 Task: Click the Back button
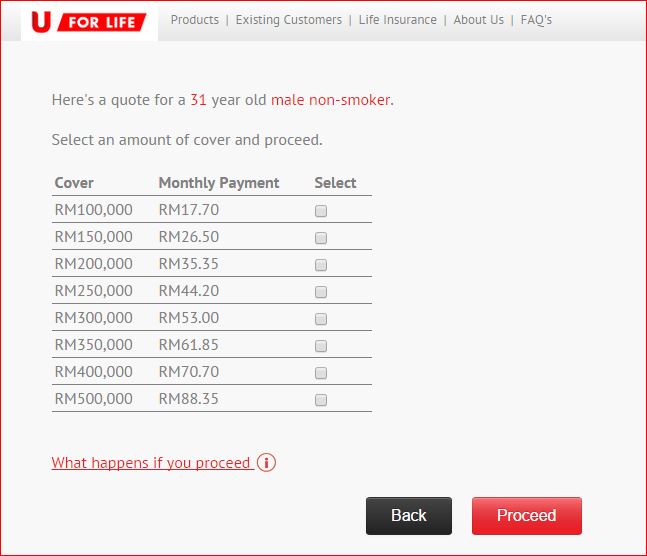coord(409,516)
